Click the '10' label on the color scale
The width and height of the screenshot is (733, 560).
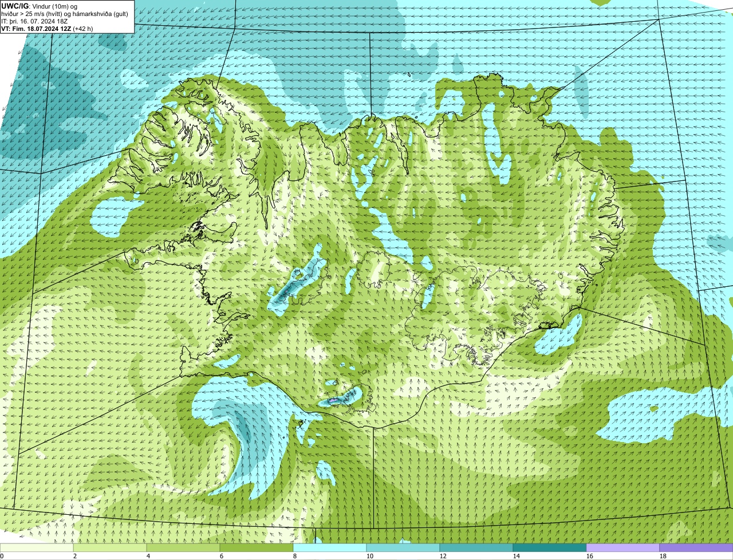(370, 556)
